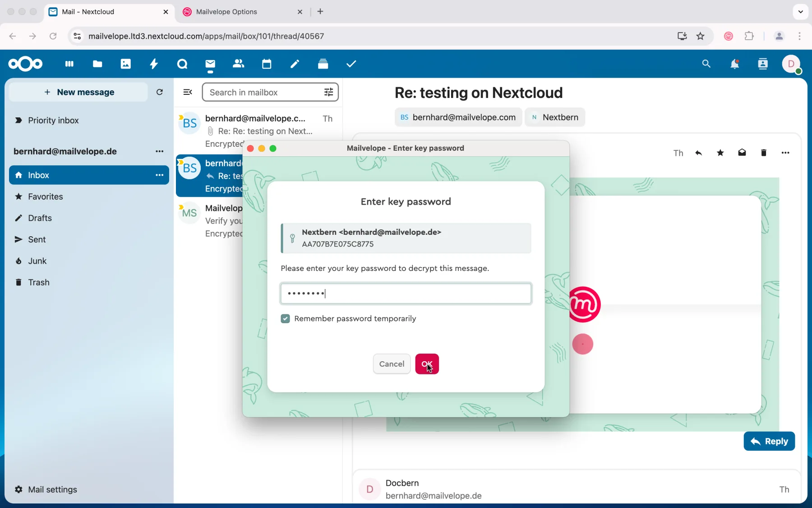Open the Re: Re: testing on Next... email
812x508 pixels.
pos(259,130)
